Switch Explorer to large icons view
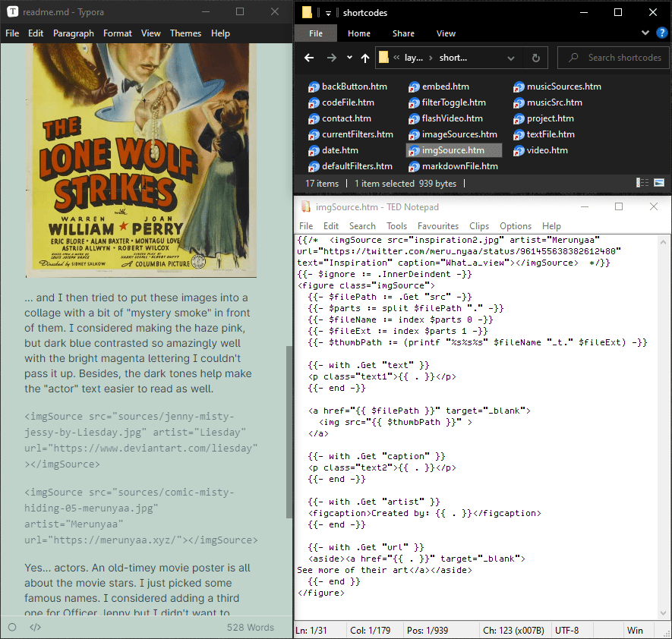Image resolution: width=672 pixels, height=639 pixels. [659, 183]
